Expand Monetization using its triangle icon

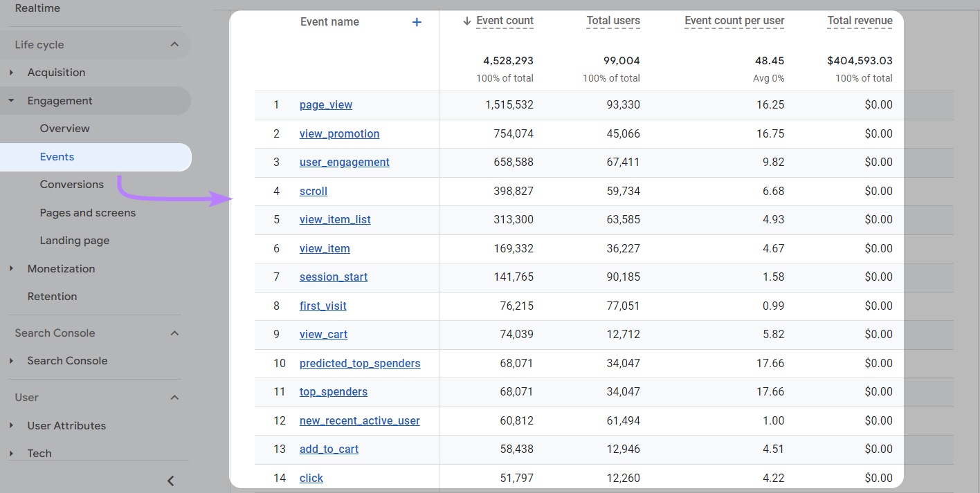(x=10, y=268)
